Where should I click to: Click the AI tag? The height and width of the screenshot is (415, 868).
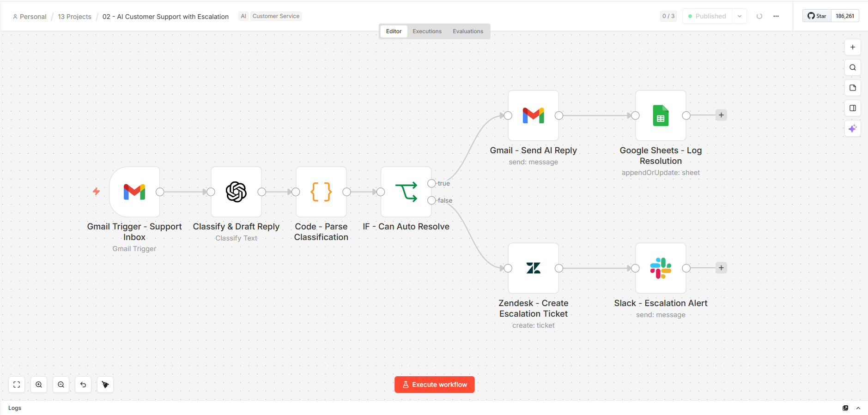pos(243,16)
